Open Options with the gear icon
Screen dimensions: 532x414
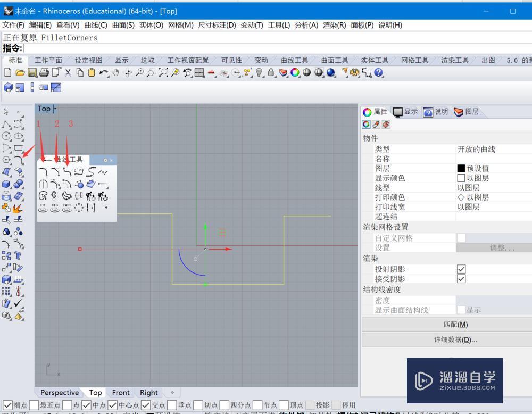355,72
